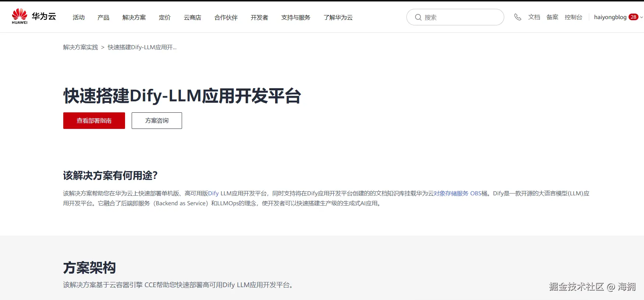644x300 pixels.
Task: Click the 快速搭建Dify-LLM应用开... breadcrumb
Action: tap(142, 47)
